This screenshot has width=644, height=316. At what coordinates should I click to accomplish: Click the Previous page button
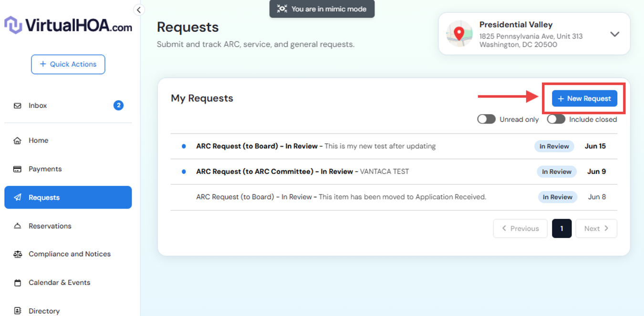(520, 229)
